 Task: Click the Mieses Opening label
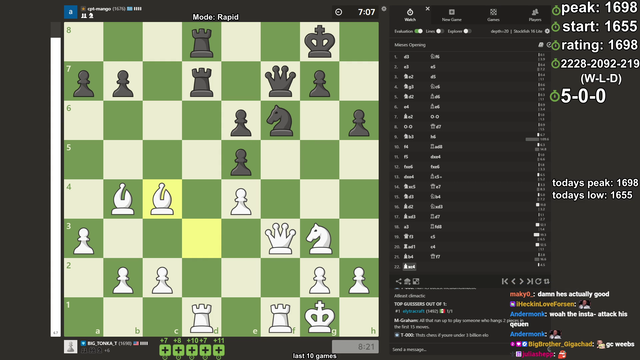point(410,45)
